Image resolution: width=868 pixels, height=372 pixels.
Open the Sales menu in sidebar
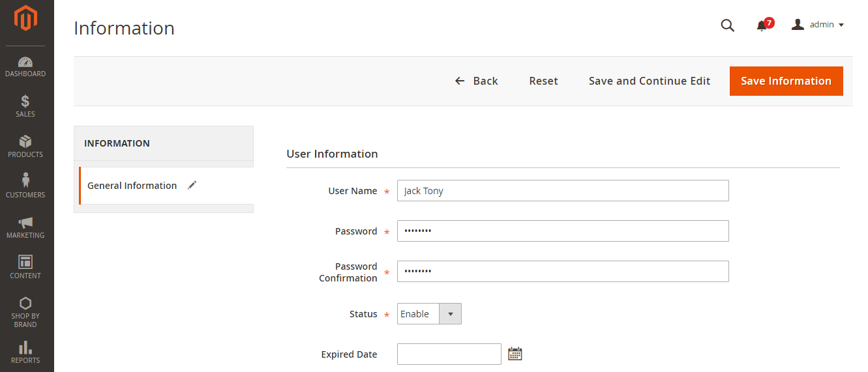[25, 106]
